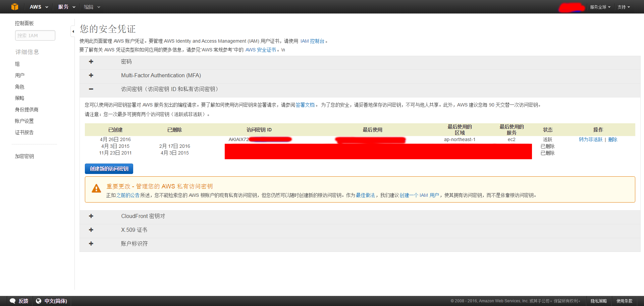Click the CloudFront 密钥对 section title
Screen dimensions: 644x306
[x=143, y=216]
